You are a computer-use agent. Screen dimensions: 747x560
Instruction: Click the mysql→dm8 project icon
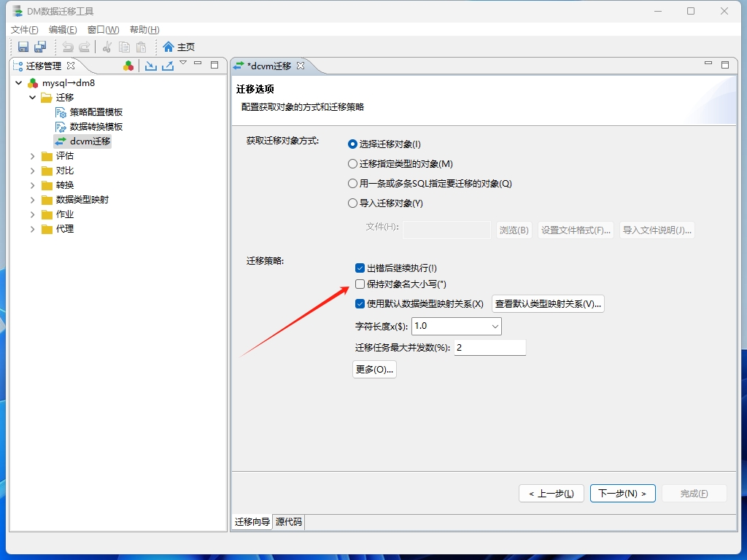pyautogui.click(x=33, y=83)
